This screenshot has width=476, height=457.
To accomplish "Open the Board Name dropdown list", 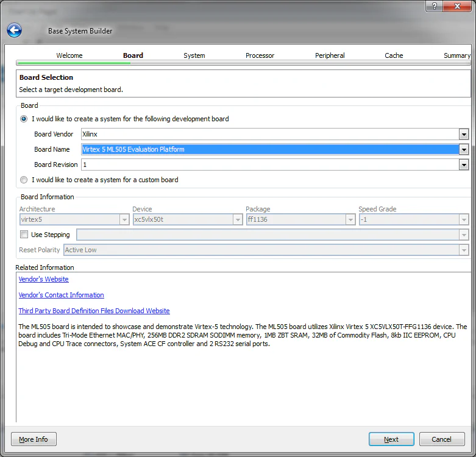I will click(464, 149).
